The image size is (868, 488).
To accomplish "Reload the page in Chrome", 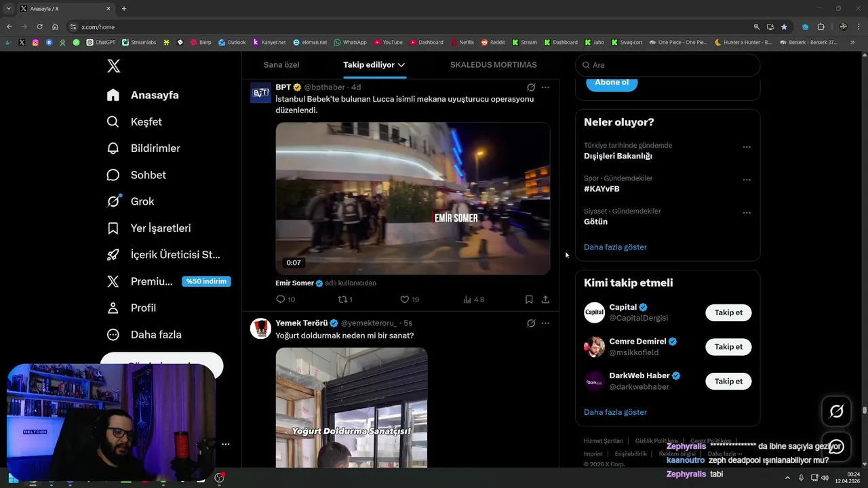I will (40, 27).
